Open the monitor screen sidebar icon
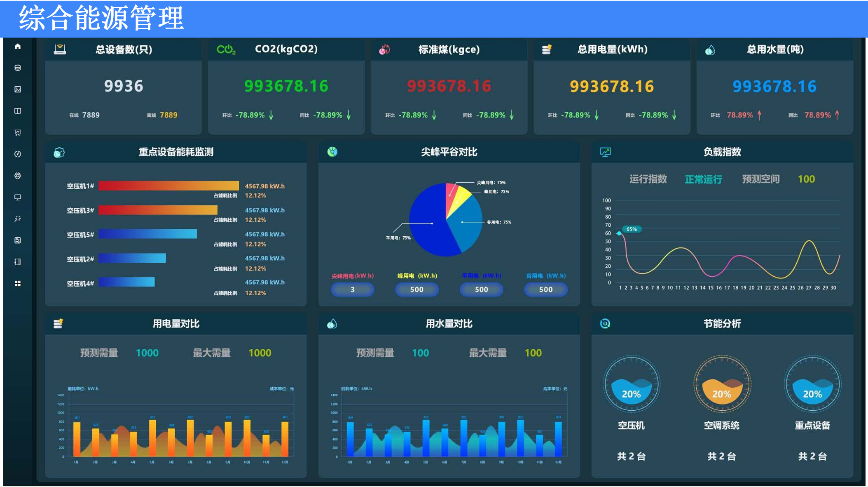The height and width of the screenshot is (487, 868). [x=18, y=197]
